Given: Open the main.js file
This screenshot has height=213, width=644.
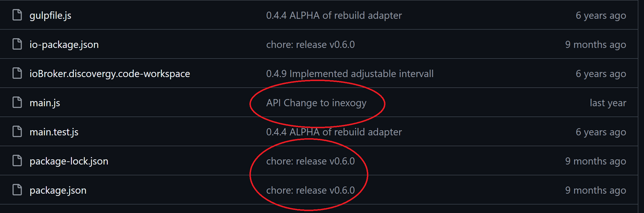Looking at the screenshot, I should pos(45,103).
